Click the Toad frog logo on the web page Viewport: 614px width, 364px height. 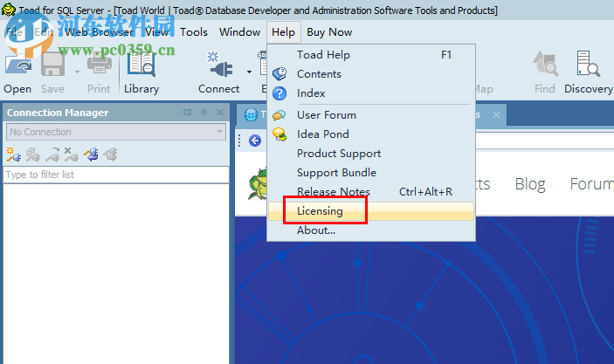(x=258, y=184)
